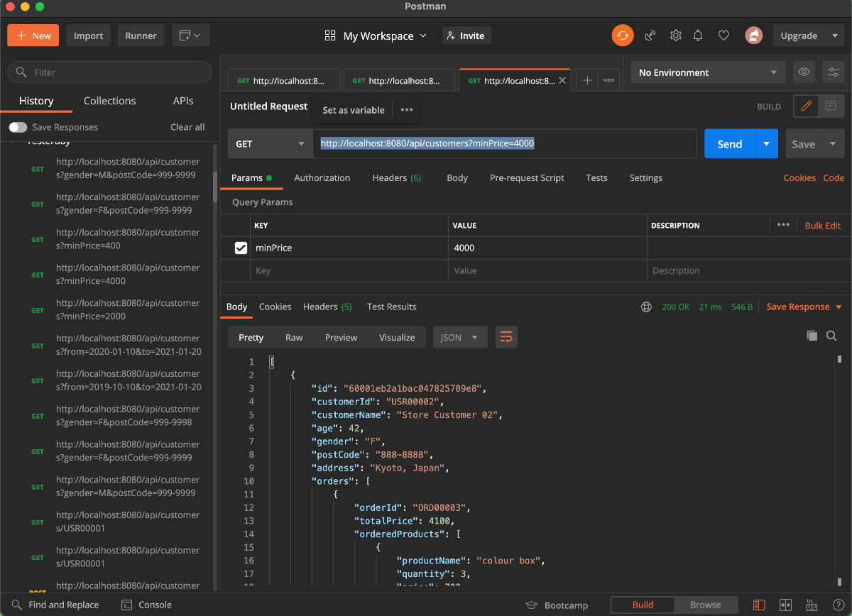Toggle word wrap in response
The height and width of the screenshot is (616, 852).
[506, 337]
